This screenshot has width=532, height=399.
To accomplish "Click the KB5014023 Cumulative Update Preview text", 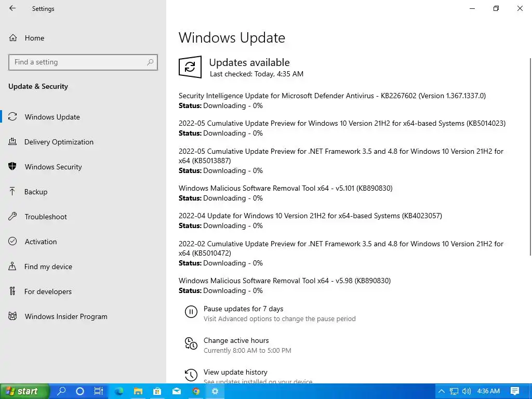I will coord(342,123).
